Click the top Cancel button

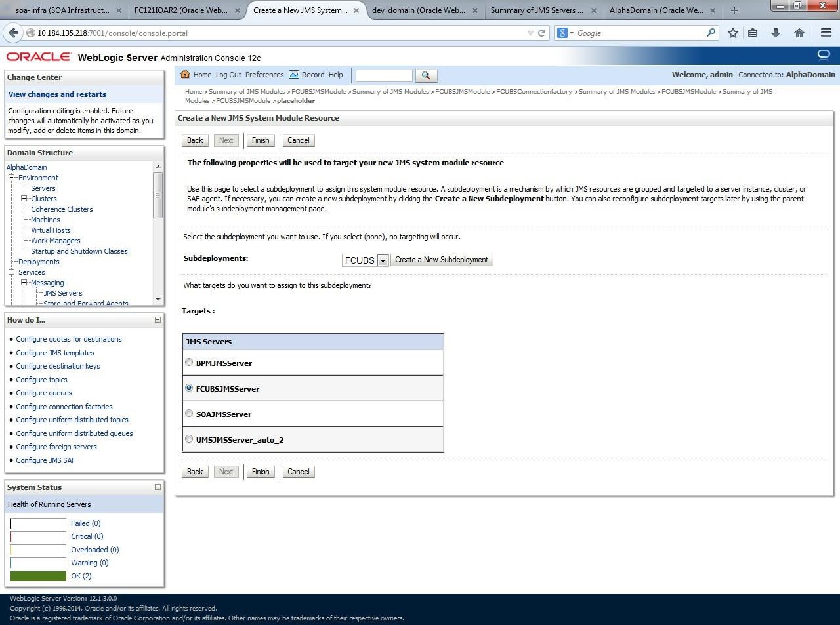[298, 140]
